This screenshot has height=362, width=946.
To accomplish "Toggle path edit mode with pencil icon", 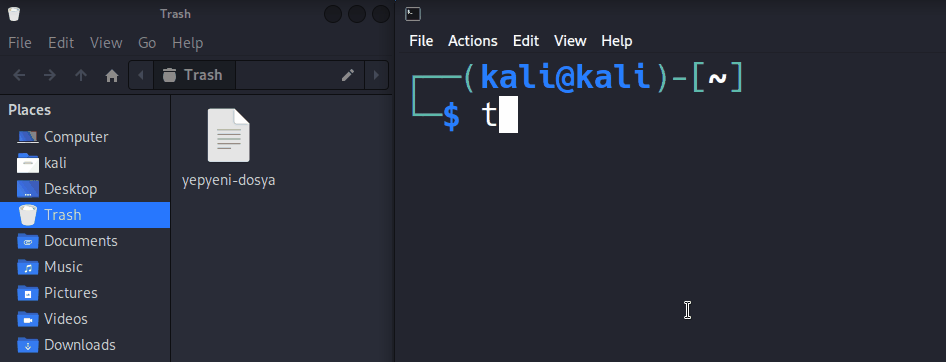I will pyautogui.click(x=348, y=75).
